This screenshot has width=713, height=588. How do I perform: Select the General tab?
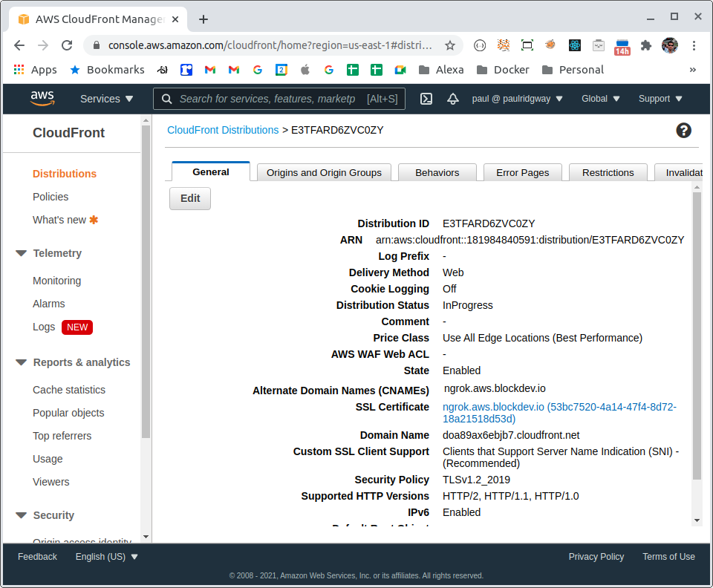(x=210, y=171)
